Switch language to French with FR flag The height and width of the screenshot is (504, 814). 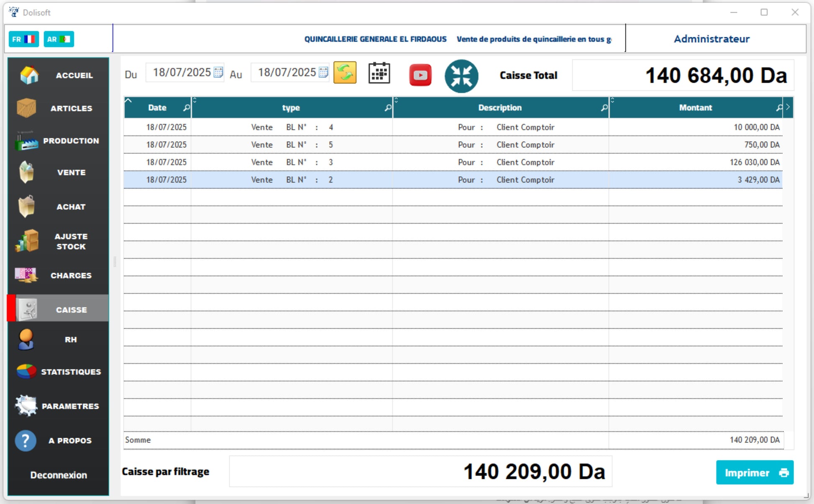24,39
